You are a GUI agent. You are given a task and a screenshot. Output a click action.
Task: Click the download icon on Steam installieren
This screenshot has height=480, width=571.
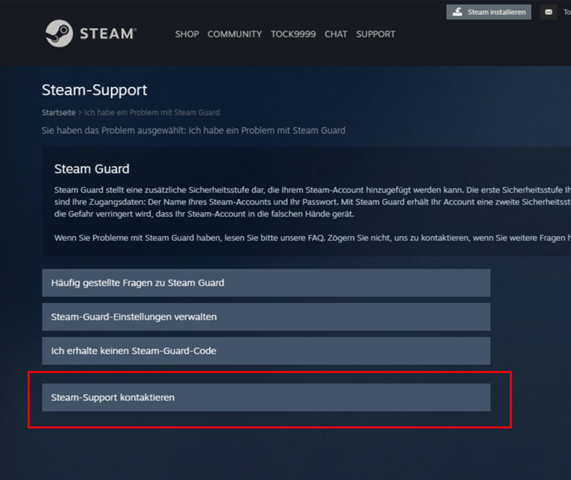pos(457,12)
